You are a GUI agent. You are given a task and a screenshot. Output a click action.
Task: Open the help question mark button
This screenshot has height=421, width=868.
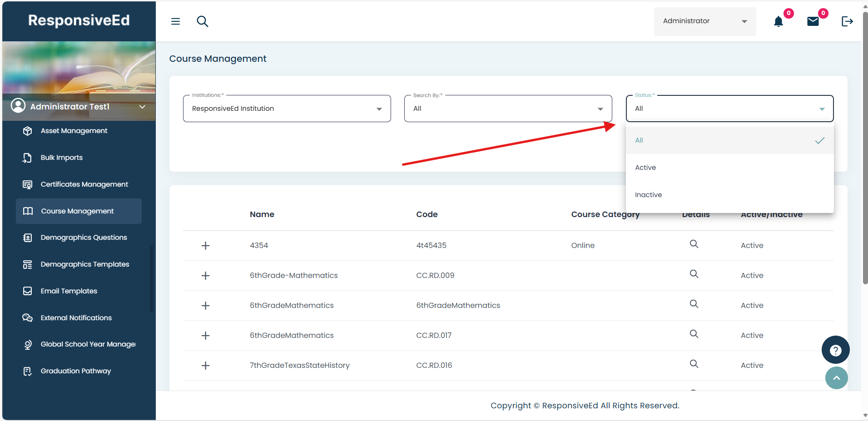pos(835,350)
